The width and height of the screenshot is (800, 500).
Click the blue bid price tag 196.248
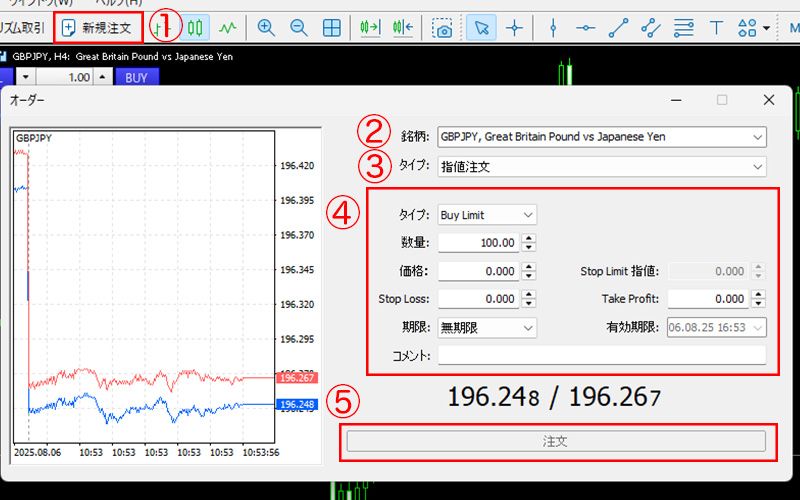tap(297, 405)
